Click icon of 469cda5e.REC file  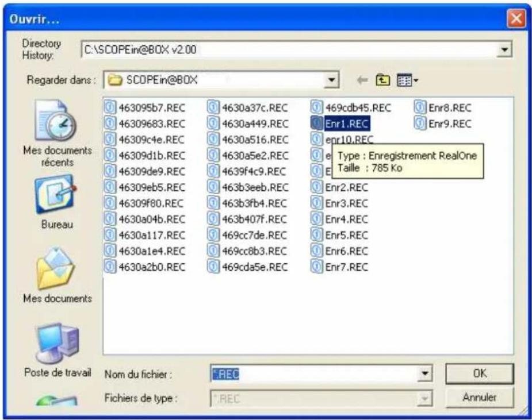(213, 267)
